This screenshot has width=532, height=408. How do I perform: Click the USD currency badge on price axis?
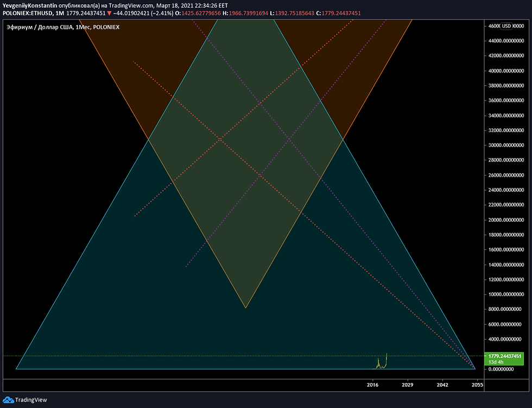point(506,26)
